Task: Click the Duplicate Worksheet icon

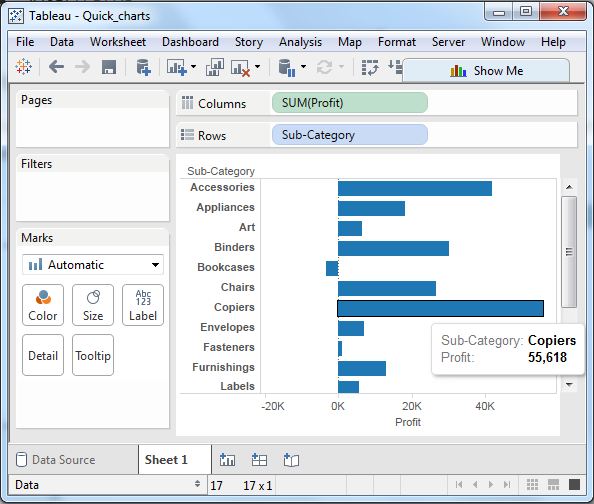Action: tap(215, 67)
